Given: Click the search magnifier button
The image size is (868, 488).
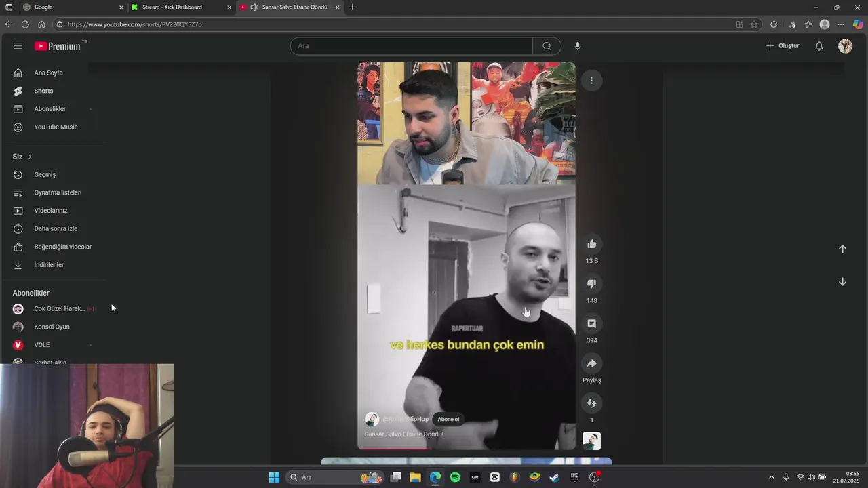Looking at the screenshot, I should coord(547,46).
